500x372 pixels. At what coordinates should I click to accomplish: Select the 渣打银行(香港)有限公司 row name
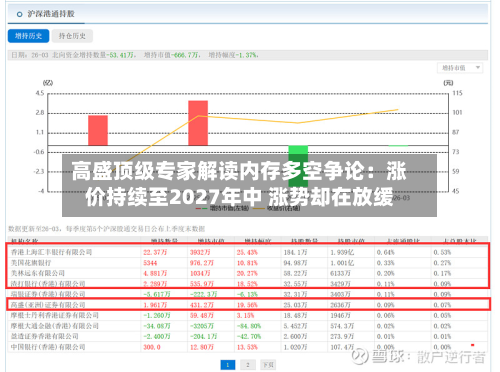[x=48, y=284]
